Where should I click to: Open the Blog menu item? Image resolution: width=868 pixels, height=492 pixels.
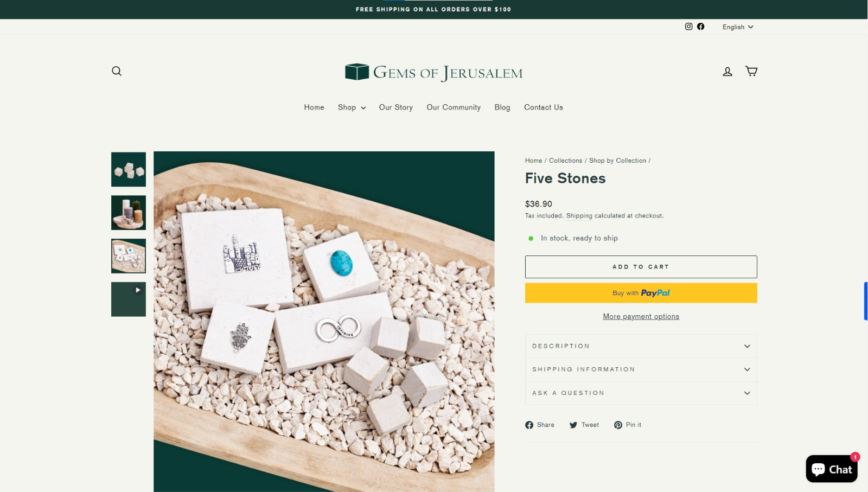point(502,107)
